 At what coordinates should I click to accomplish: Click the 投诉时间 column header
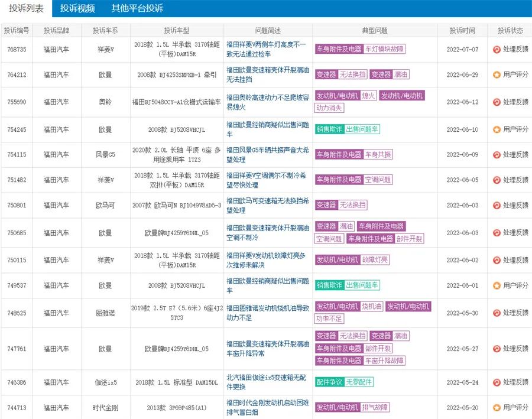(x=462, y=31)
